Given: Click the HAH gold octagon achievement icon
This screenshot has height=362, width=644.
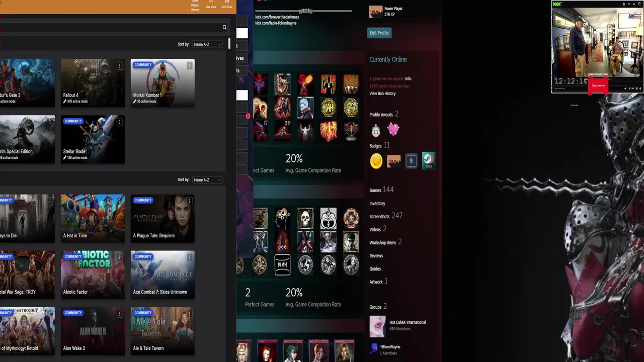Looking at the screenshot, I should click(328, 107).
